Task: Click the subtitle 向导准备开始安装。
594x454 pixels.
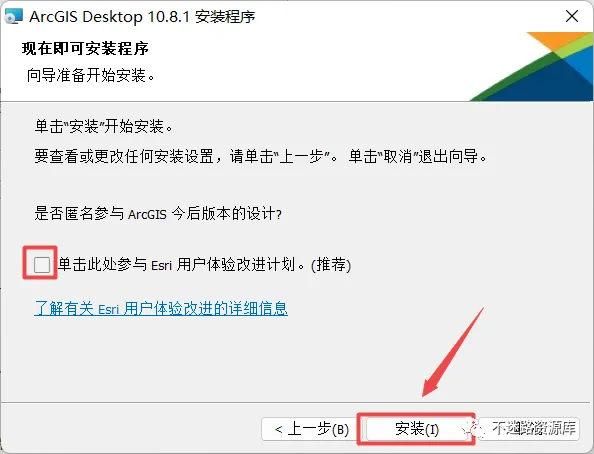Action: click(91, 75)
